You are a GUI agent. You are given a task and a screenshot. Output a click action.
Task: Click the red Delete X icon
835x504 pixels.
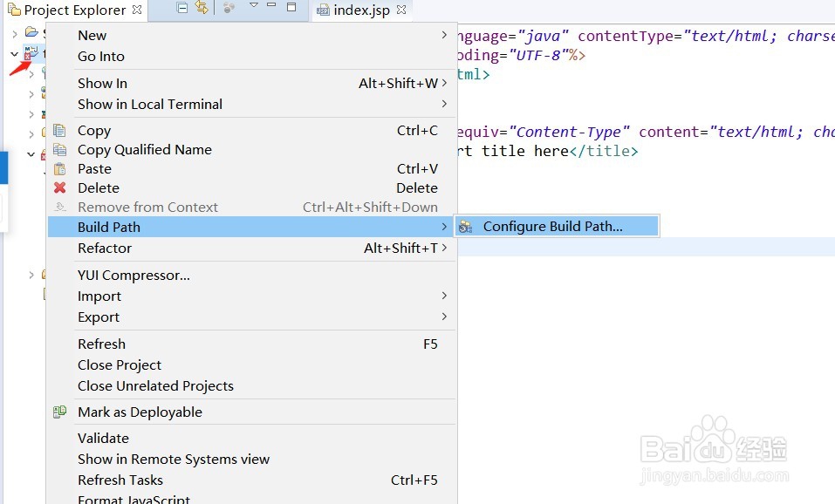point(59,187)
